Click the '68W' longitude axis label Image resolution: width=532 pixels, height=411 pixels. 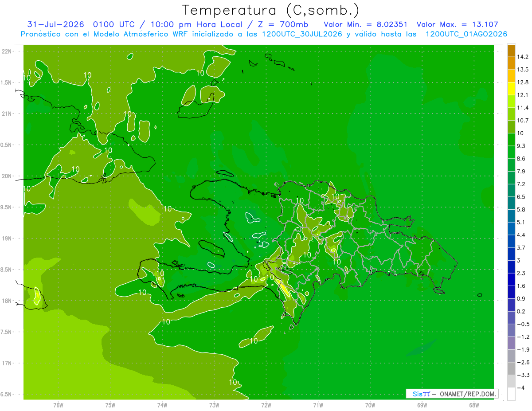tap(473, 404)
